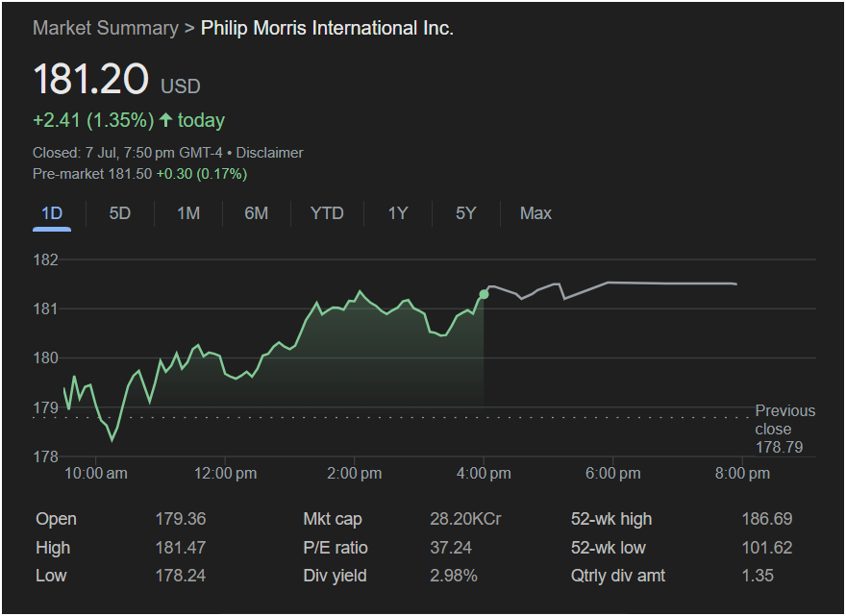Click the P/E ratio value 37.24

tap(451, 548)
